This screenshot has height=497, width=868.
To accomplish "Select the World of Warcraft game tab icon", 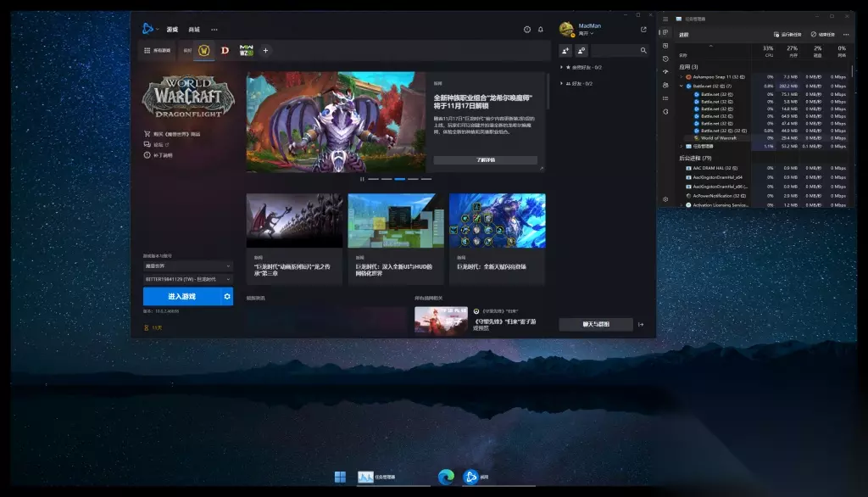I will [203, 51].
